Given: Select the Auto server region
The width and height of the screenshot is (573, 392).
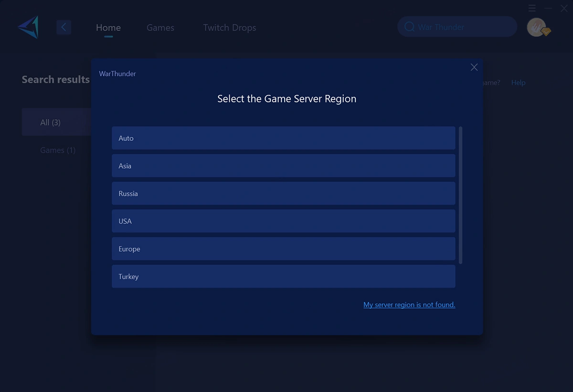Looking at the screenshot, I should [x=283, y=138].
